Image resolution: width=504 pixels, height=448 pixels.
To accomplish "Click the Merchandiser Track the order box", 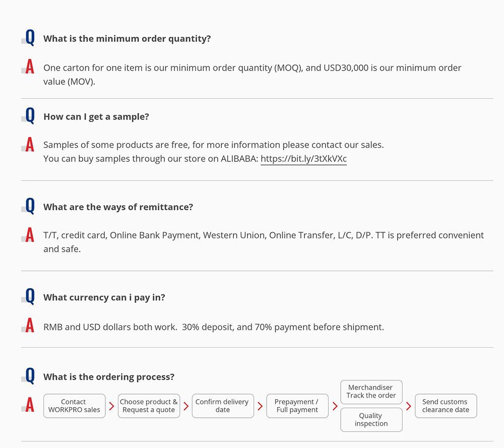I will point(371,391).
